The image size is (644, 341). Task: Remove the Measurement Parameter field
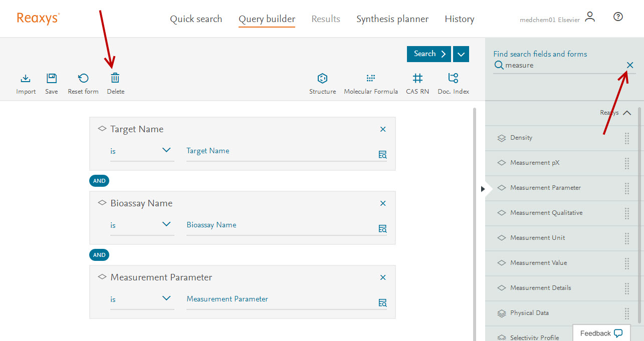pyautogui.click(x=383, y=277)
